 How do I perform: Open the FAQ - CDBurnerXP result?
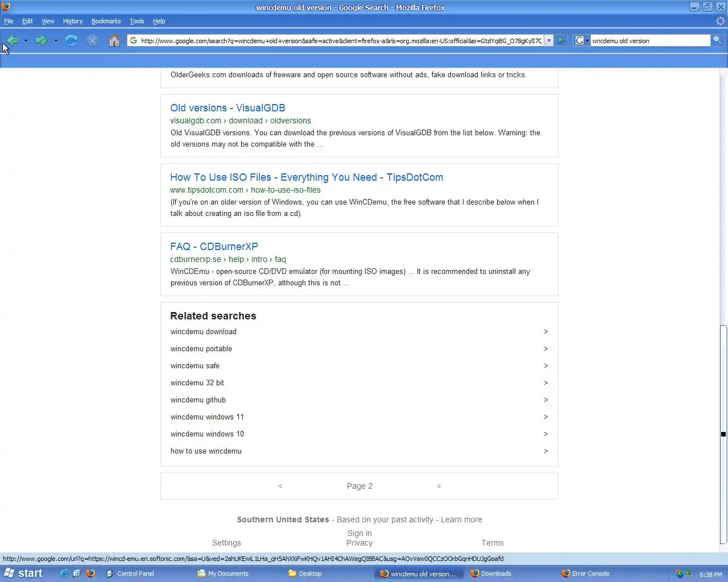pyautogui.click(x=214, y=247)
